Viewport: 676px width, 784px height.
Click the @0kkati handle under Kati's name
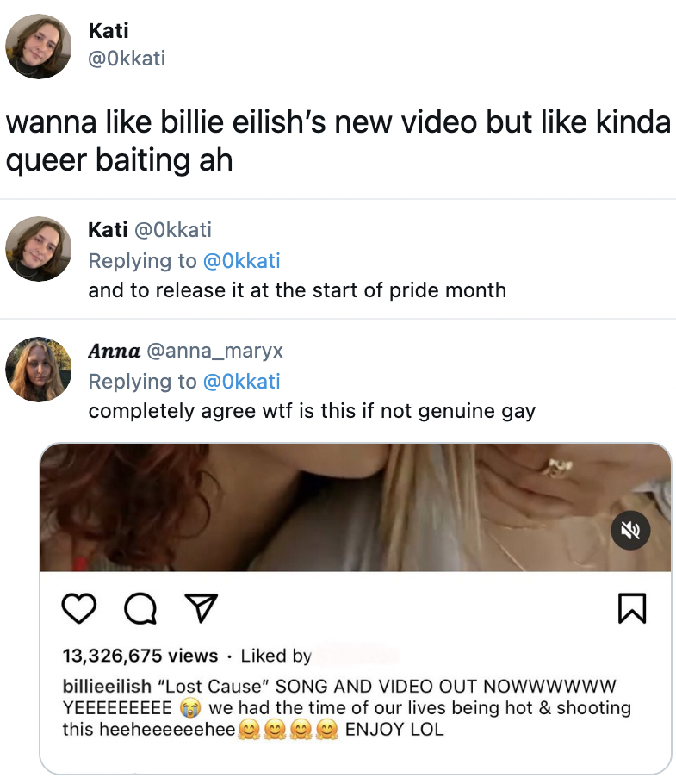tap(127, 59)
